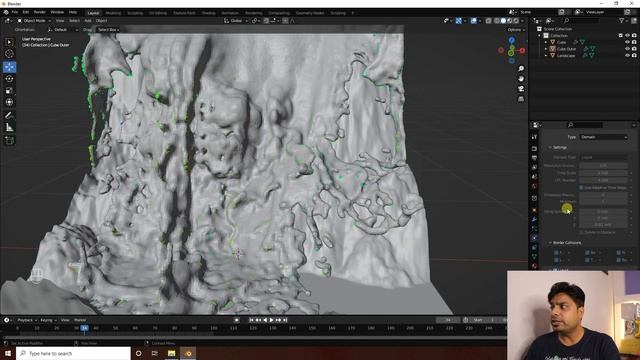640x360 pixels.
Task: Toggle Delete in Obstacle checkbox
Action: 581,232
